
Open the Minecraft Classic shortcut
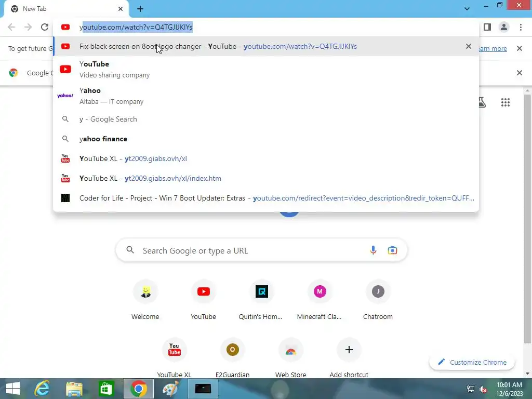320,300
